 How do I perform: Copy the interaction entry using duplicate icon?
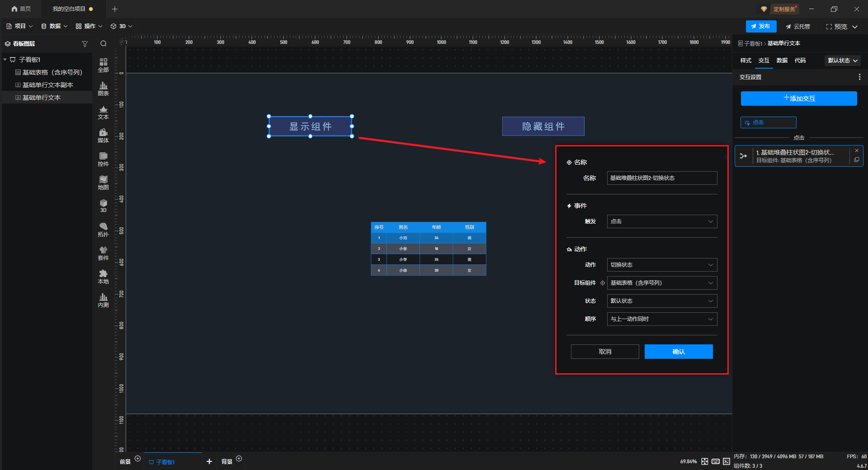pos(856,160)
